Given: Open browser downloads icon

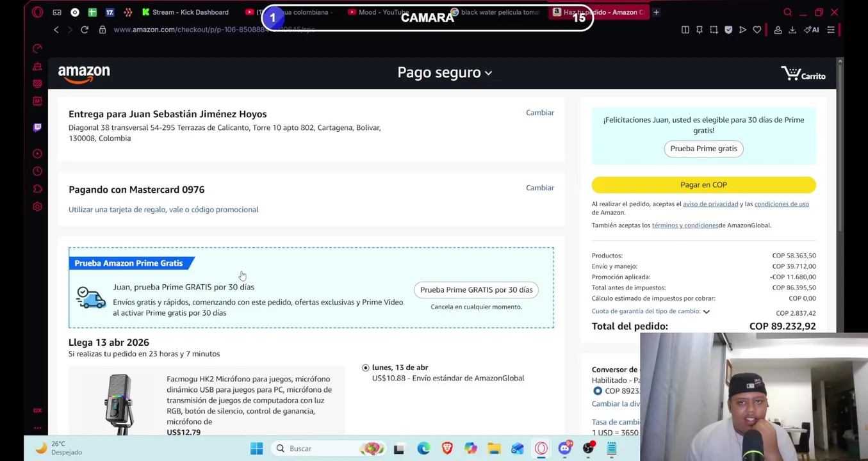Looking at the screenshot, I should (792, 29).
